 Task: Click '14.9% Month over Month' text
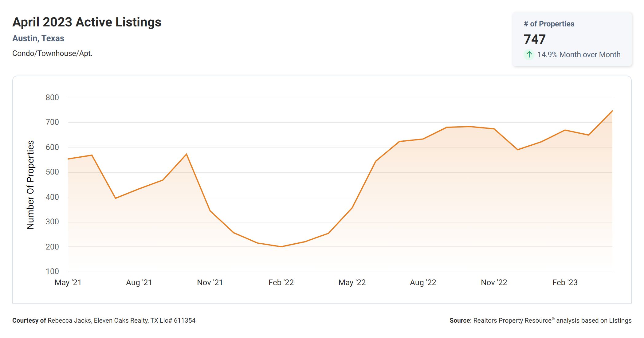(x=579, y=55)
